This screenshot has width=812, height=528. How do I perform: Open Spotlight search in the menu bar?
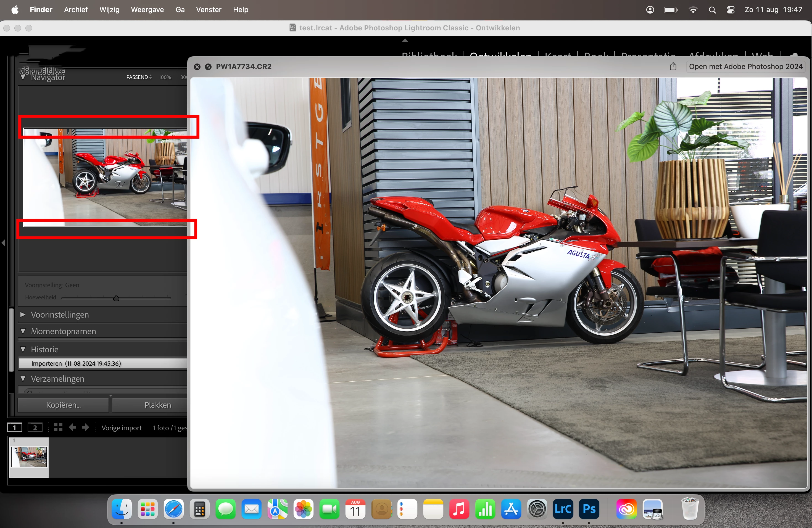pos(712,10)
